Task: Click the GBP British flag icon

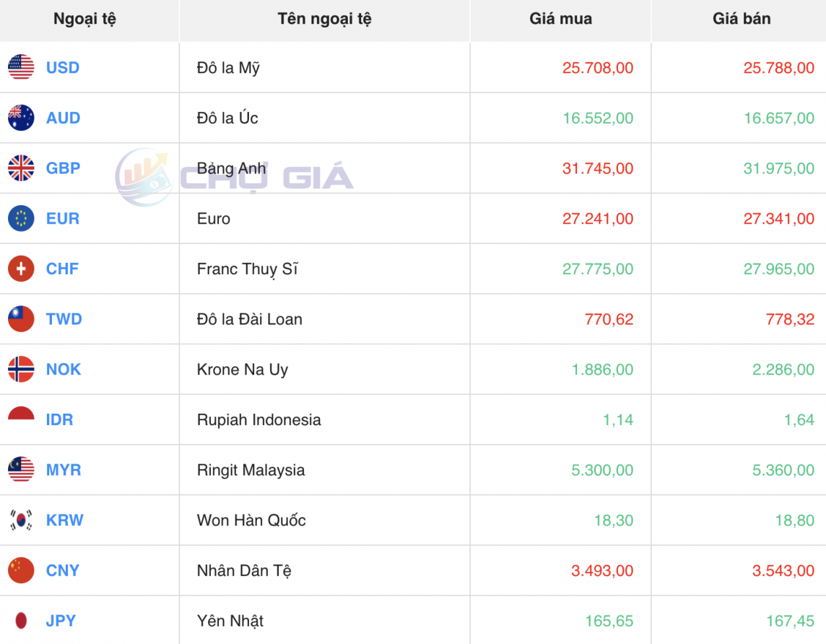Action: tap(21, 168)
